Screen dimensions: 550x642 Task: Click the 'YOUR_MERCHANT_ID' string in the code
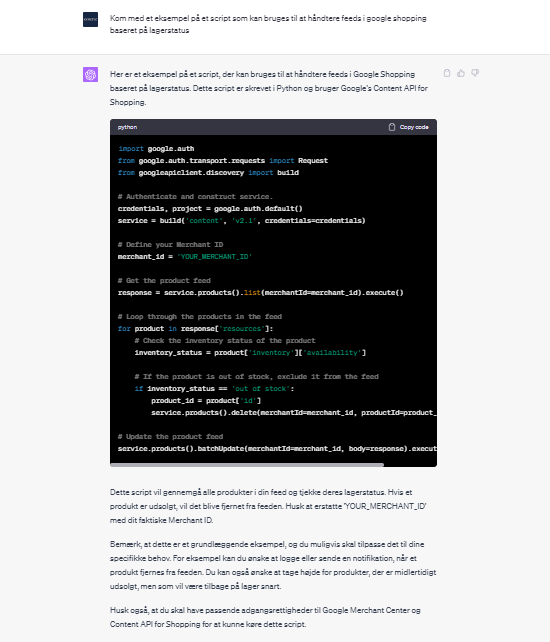click(215, 257)
